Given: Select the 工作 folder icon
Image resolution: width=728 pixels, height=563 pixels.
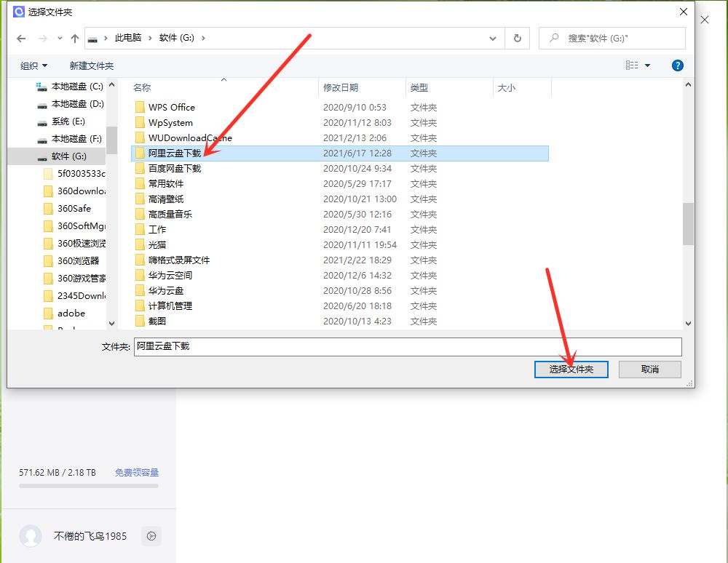Looking at the screenshot, I should tap(140, 230).
